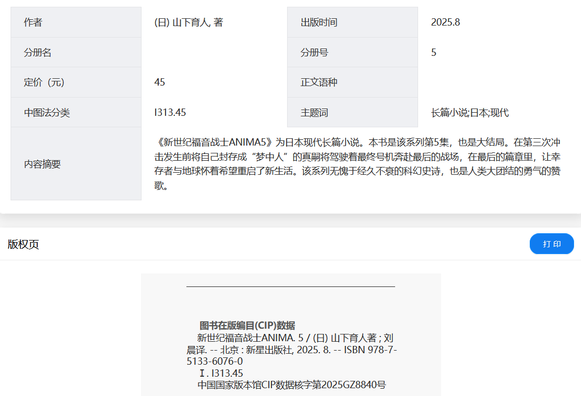The width and height of the screenshot is (581, 396).
Task: Click the Ⅰ. I313.45 line in copyright page
Action: pyautogui.click(x=221, y=373)
